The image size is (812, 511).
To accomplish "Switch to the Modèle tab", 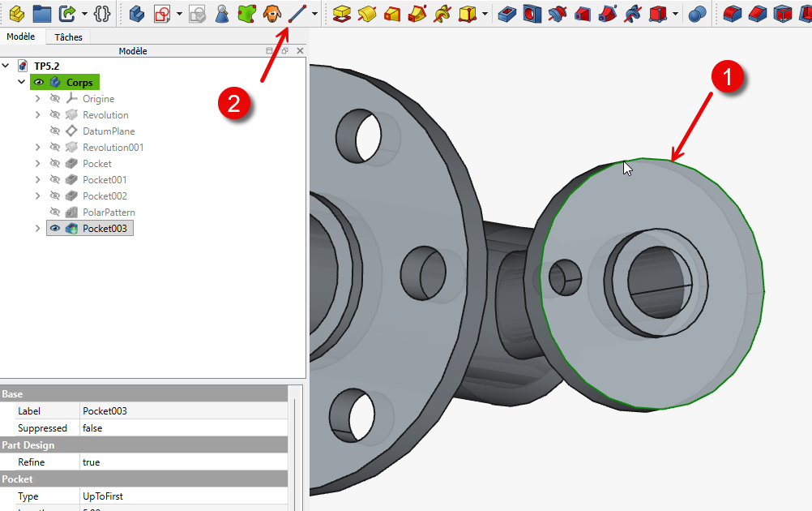I will pyautogui.click(x=20, y=36).
